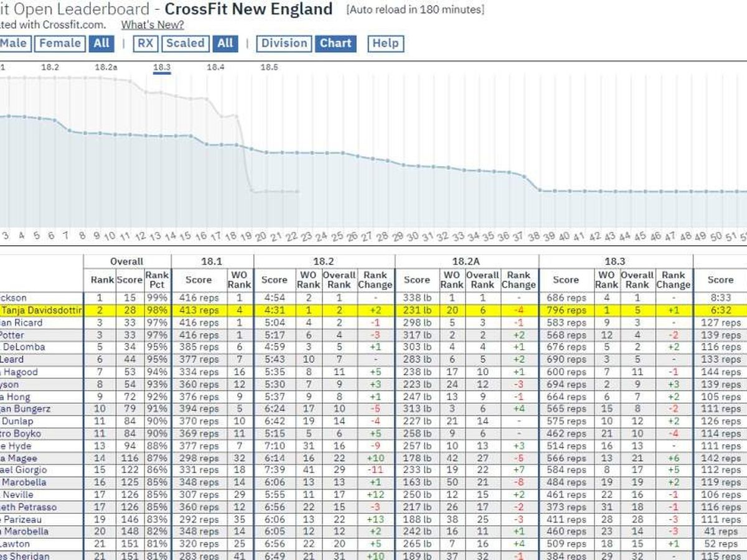
Task: Switch chart to the 18.2 workout tab
Action: pos(50,67)
